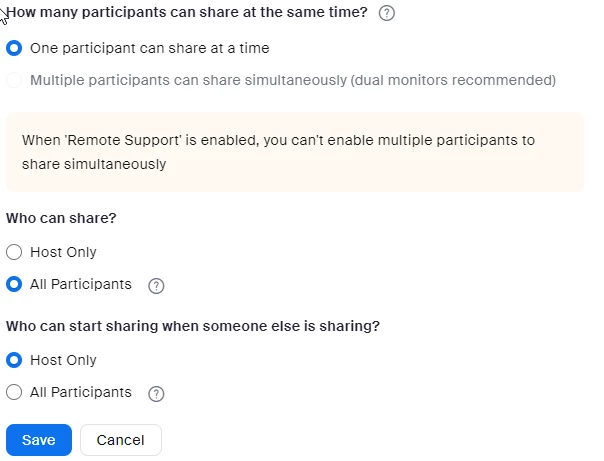Open help icon beside the simultaneous sharing question
Viewport: 604px width, 461px height.
coord(388,14)
